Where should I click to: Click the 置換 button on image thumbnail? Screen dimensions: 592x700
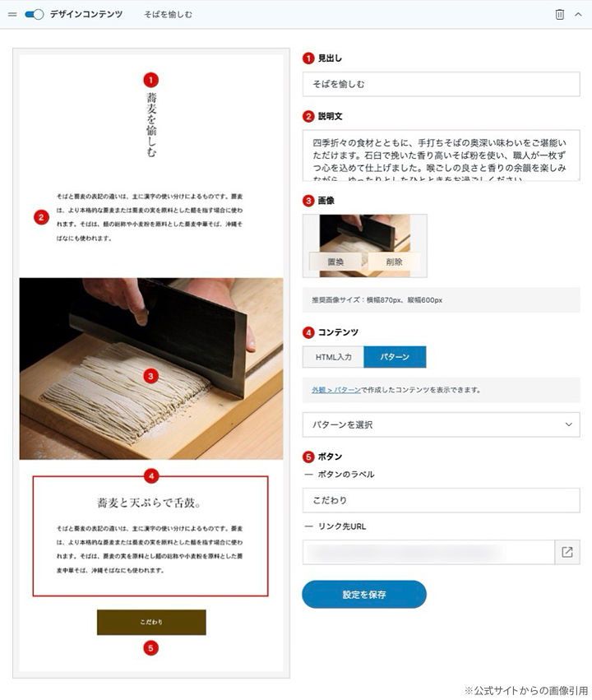[336, 262]
